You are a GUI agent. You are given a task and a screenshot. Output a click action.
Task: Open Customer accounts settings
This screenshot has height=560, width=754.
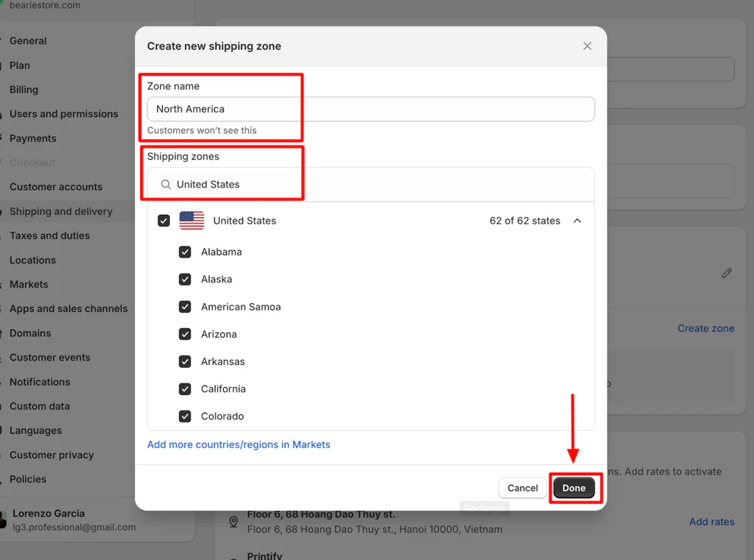pos(56,187)
